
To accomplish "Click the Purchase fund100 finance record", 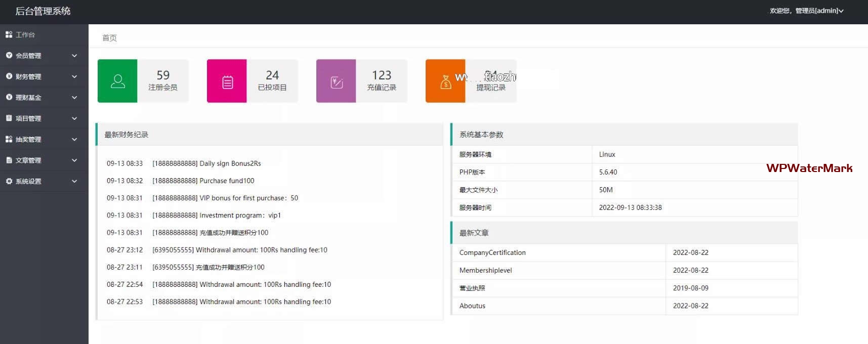I will pos(227,181).
